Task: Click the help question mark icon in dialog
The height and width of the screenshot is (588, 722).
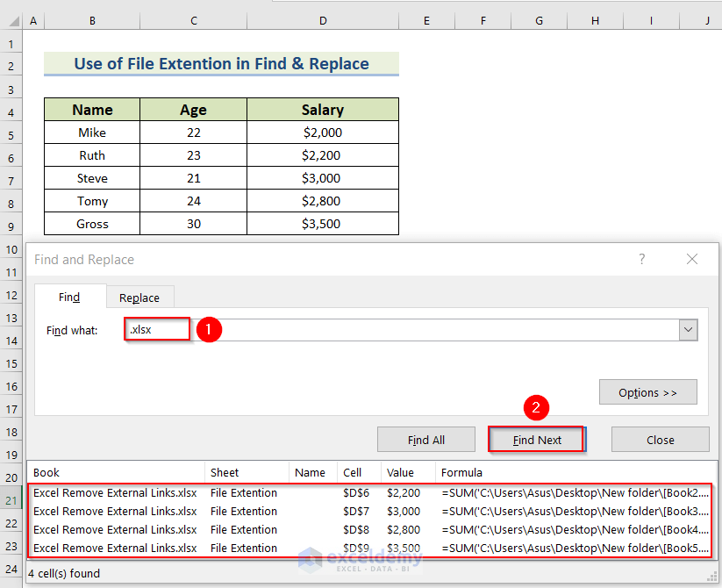Action: tap(641, 259)
